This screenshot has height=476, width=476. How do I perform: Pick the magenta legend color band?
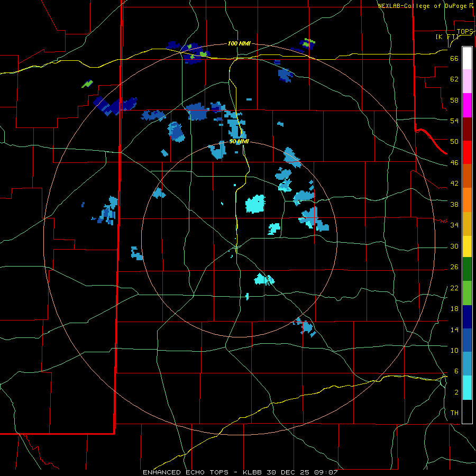coord(467,105)
